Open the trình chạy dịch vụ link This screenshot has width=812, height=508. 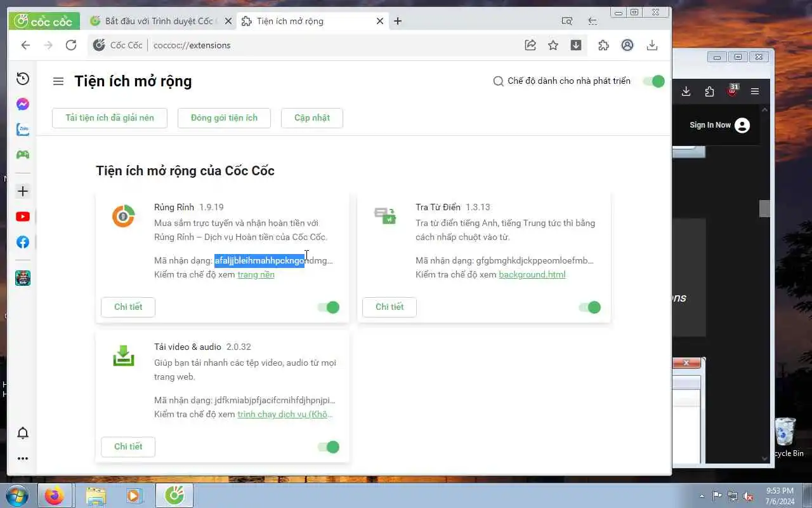pos(285,414)
